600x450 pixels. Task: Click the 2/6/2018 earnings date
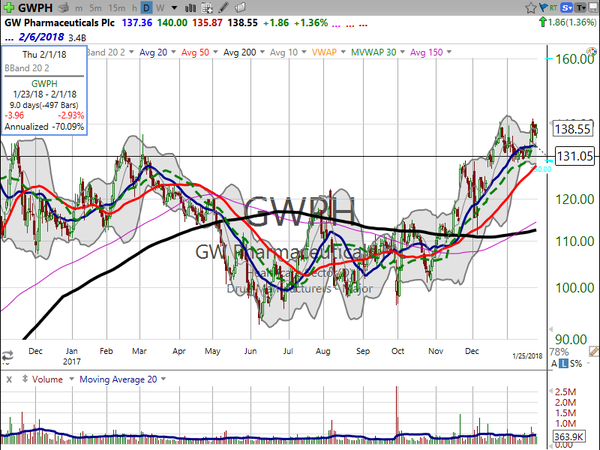(41, 37)
